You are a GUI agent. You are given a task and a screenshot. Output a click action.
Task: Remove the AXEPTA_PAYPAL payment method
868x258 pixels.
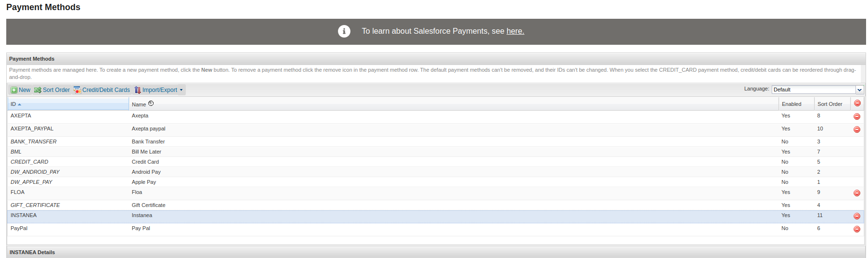point(856,129)
